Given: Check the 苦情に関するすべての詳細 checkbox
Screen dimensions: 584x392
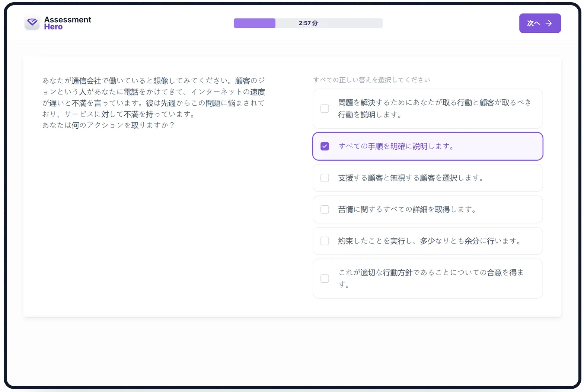Looking at the screenshot, I should 325,209.
